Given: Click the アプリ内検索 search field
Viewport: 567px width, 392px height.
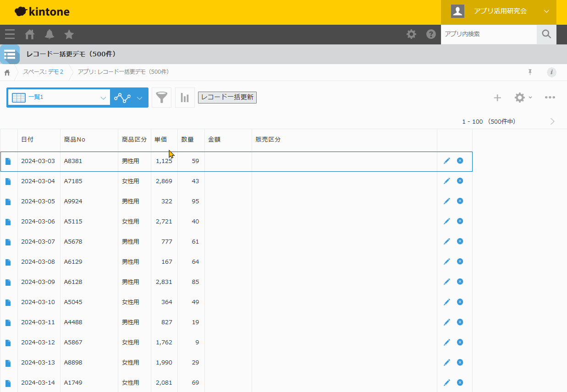Looking at the screenshot, I should [x=488, y=34].
